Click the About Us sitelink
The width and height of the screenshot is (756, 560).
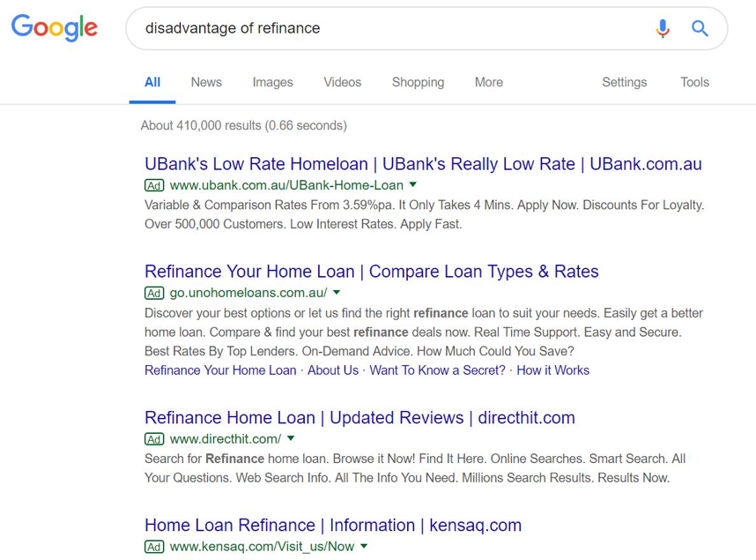(x=332, y=370)
